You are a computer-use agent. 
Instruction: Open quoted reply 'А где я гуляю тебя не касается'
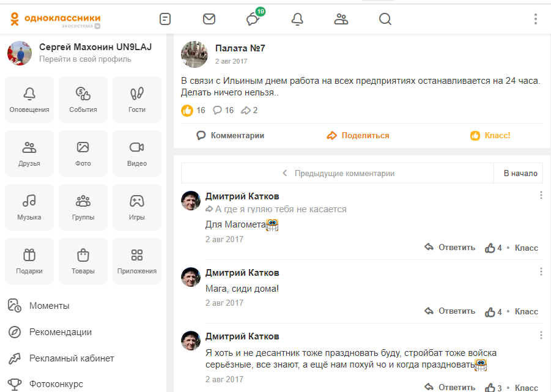pos(276,209)
